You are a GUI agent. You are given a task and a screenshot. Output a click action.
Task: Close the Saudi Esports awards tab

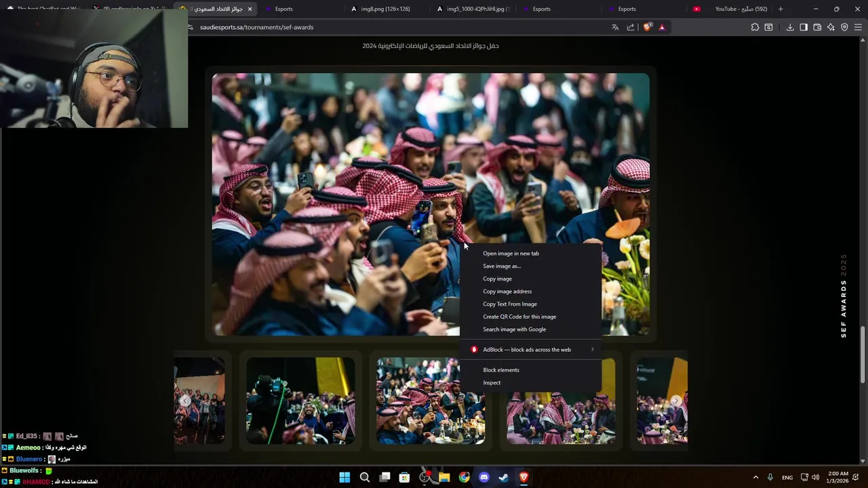250,9
